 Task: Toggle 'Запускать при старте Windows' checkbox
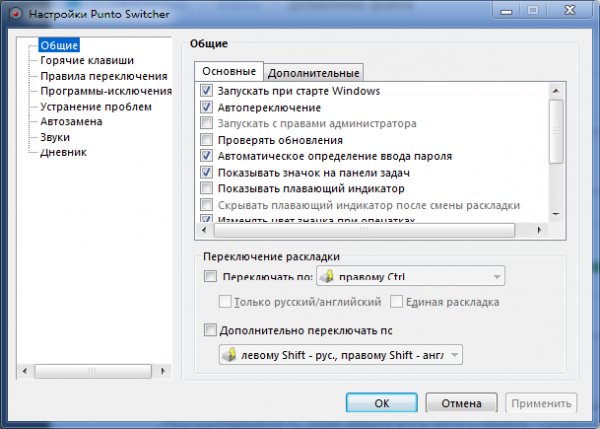point(207,91)
